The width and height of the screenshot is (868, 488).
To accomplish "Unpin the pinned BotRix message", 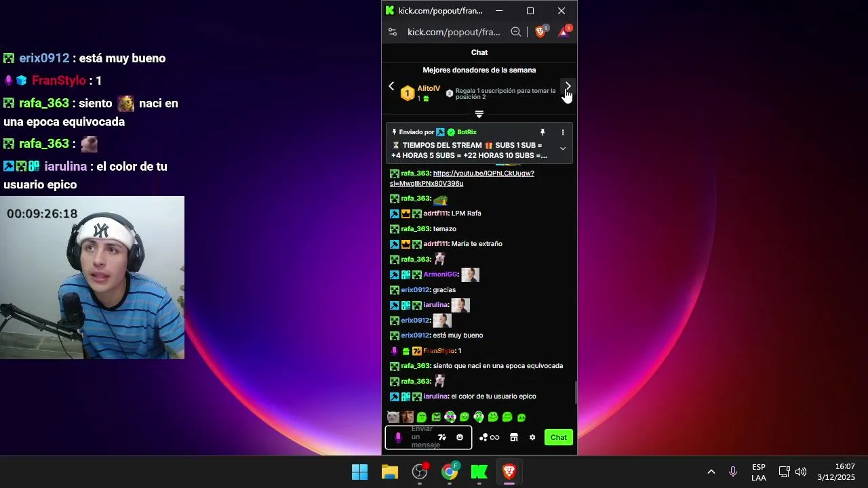I will 542,132.
